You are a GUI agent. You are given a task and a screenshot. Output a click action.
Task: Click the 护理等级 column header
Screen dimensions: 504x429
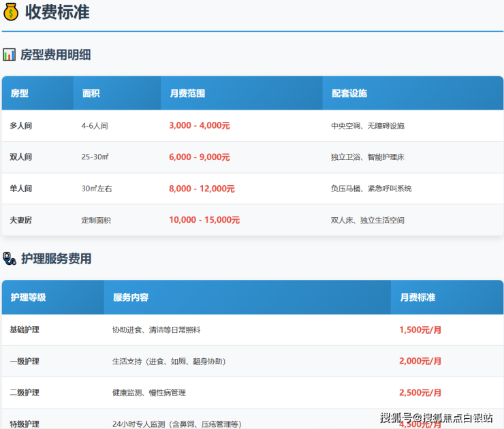click(x=28, y=298)
